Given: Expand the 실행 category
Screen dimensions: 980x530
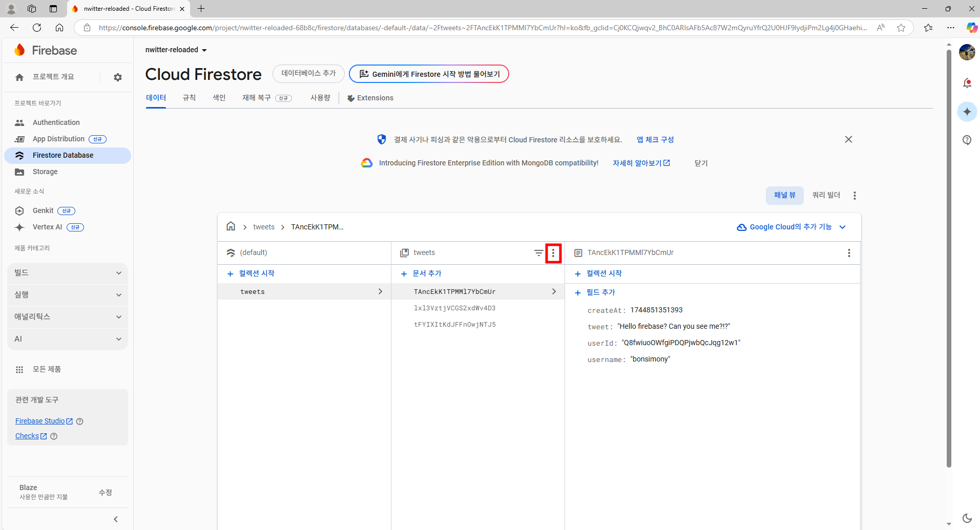Looking at the screenshot, I should [68, 295].
